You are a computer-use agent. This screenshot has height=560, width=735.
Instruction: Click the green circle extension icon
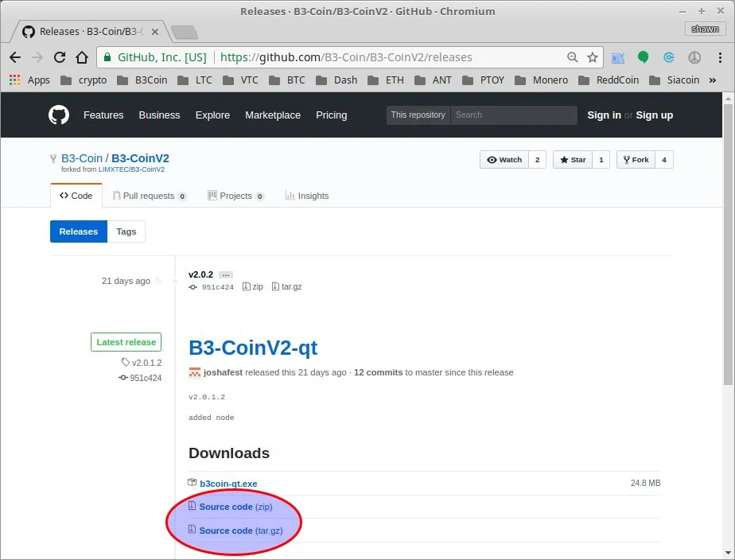[643, 57]
